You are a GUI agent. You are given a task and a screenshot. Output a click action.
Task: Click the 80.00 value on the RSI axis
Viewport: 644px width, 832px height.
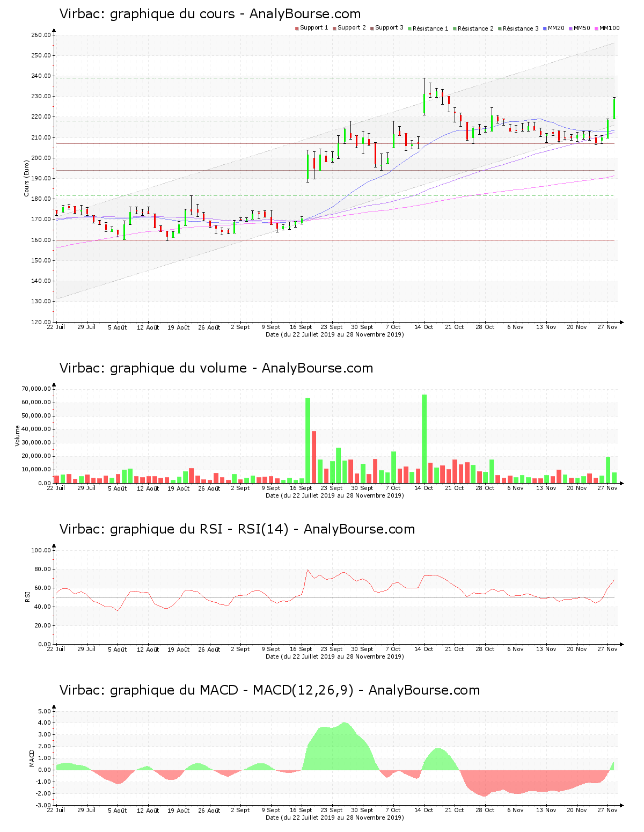[42, 569]
